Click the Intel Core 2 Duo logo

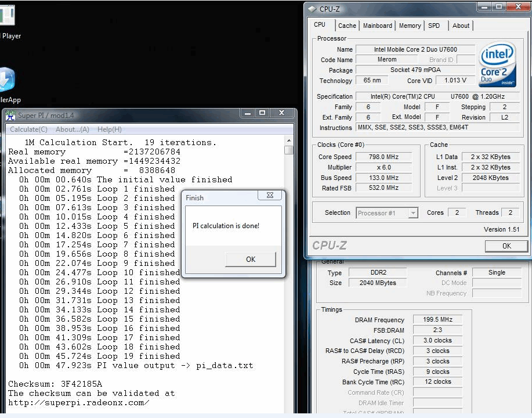(497, 64)
